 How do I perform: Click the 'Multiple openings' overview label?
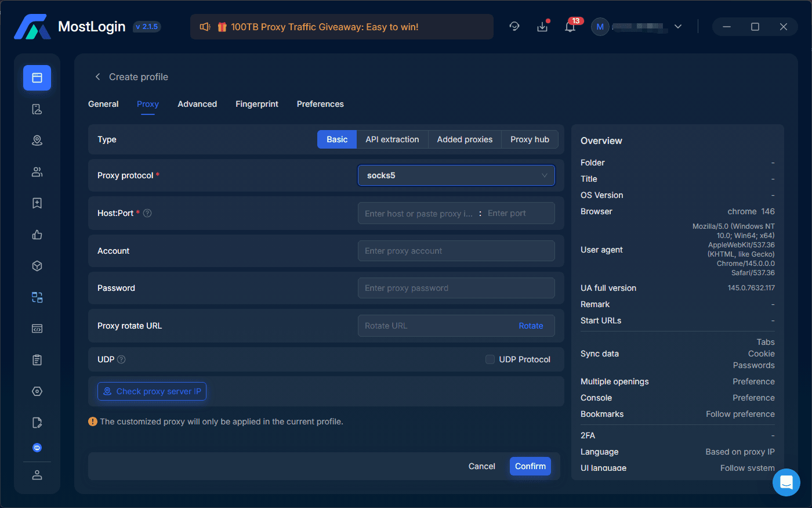(x=615, y=381)
